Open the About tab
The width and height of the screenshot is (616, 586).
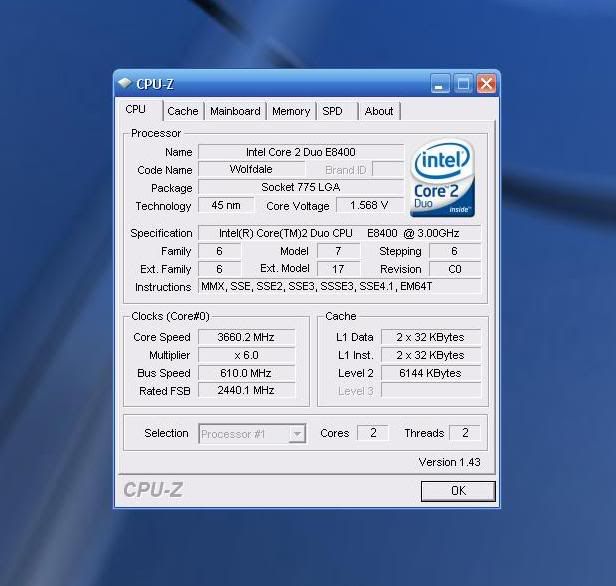379,111
